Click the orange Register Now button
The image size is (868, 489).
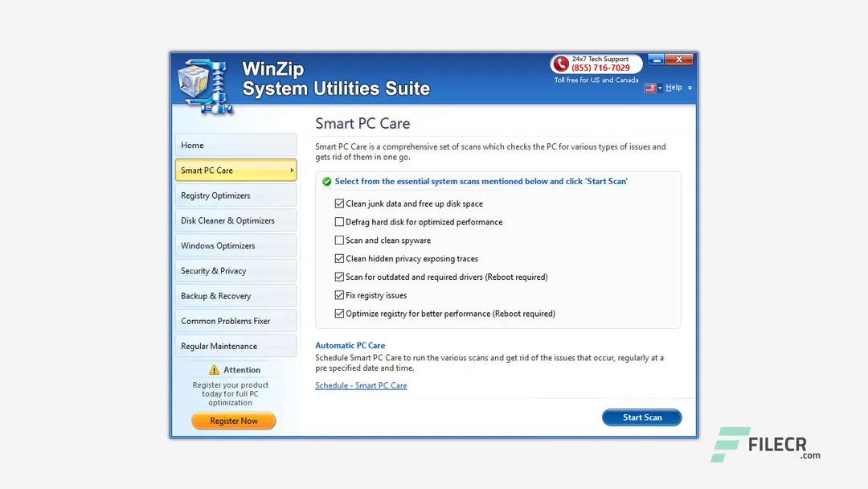coord(234,421)
